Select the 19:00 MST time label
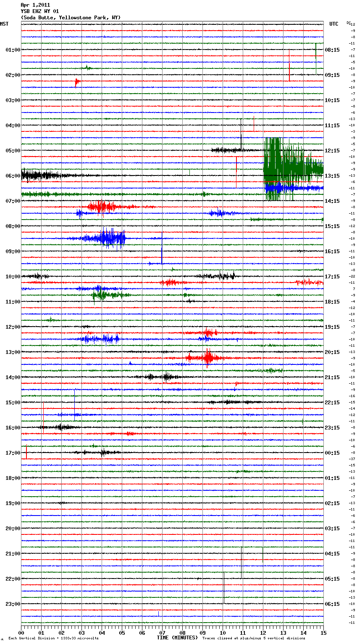 click(x=13, y=503)
